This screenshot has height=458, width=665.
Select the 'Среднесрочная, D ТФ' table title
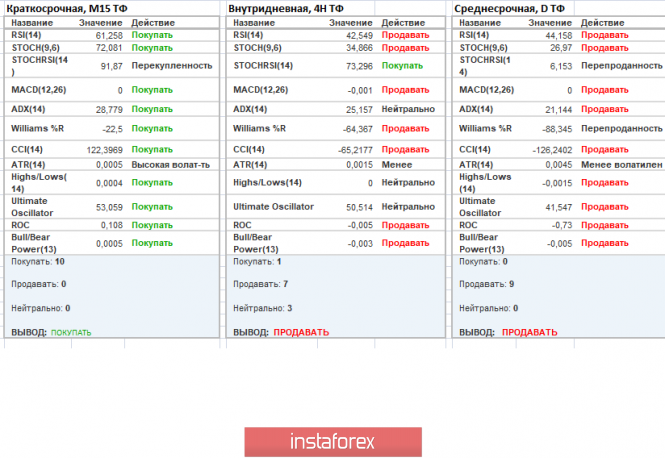pos(509,8)
